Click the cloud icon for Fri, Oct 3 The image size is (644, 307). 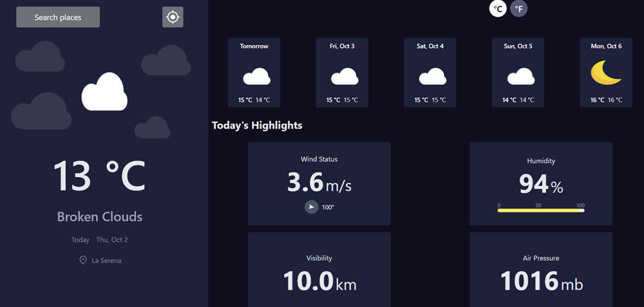tap(345, 77)
